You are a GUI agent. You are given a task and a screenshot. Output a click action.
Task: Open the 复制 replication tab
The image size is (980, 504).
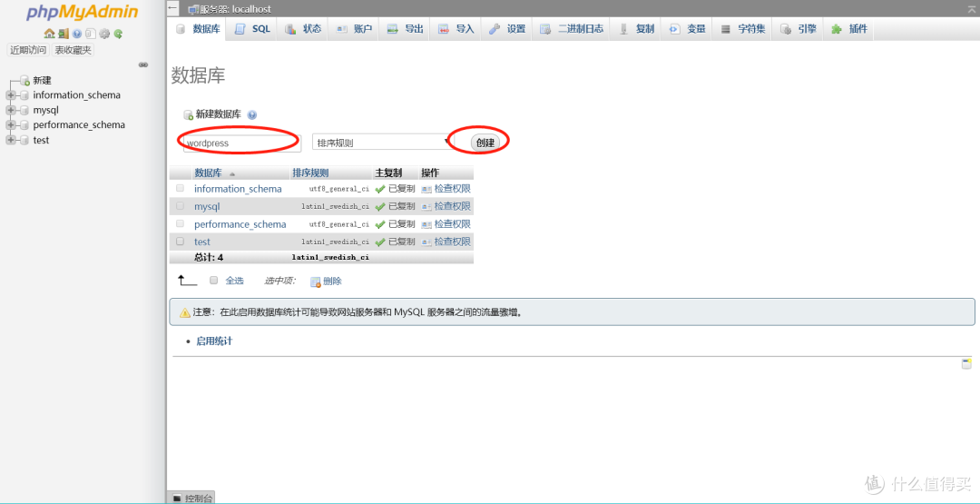point(635,29)
